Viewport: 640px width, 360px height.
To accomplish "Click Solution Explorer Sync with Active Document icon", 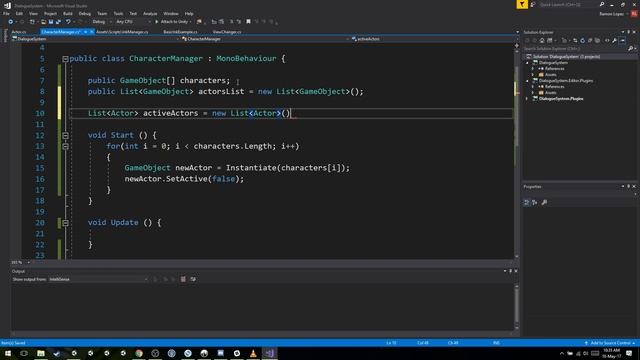I will point(575,40).
